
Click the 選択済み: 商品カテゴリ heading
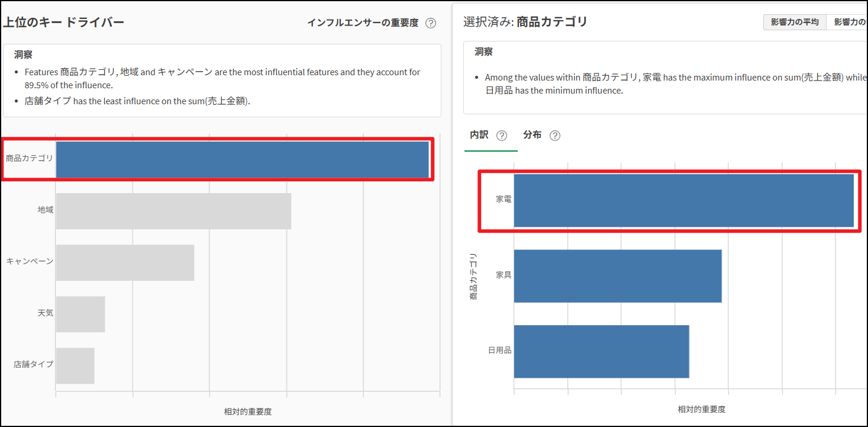tap(525, 23)
